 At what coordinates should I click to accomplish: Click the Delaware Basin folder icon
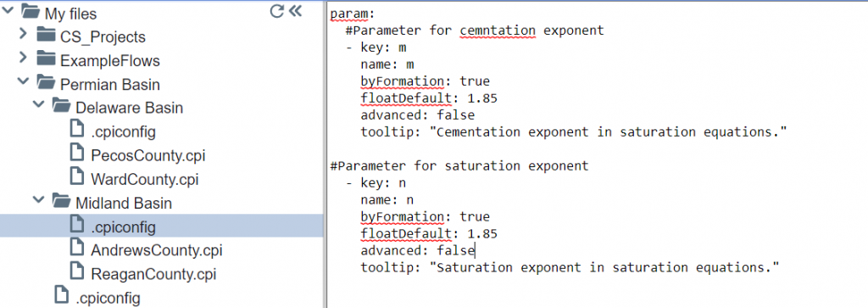(61, 105)
